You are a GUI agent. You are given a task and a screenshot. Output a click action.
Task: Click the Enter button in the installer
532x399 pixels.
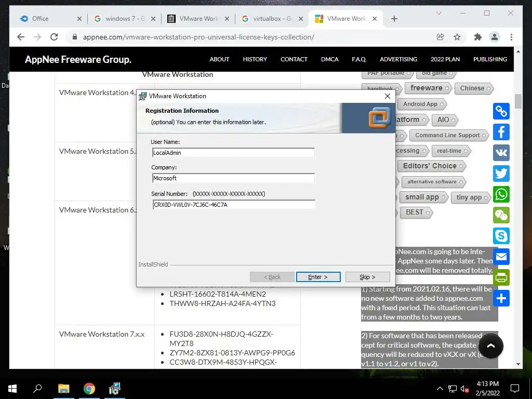click(318, 277)
